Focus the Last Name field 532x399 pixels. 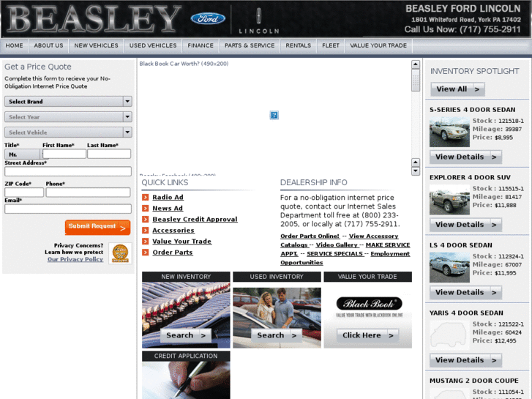109,154
